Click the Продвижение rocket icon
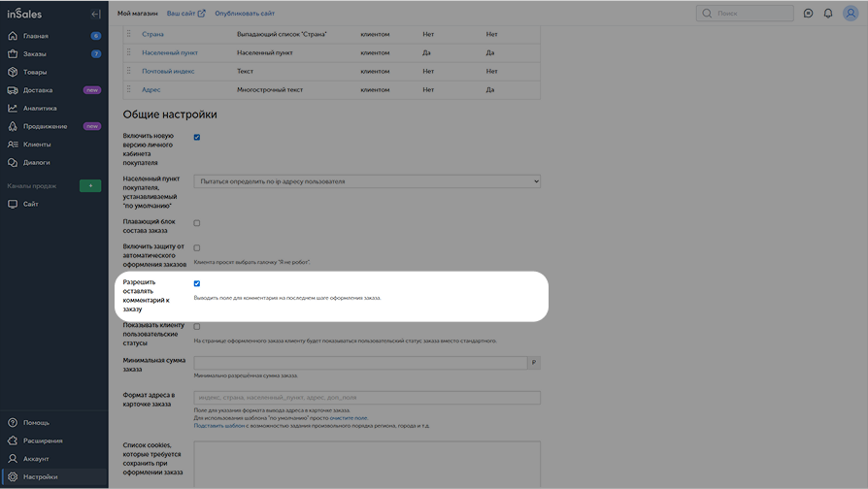Image resolution: width=868 pixels, height=489 pixels. (x=13, y=126)
